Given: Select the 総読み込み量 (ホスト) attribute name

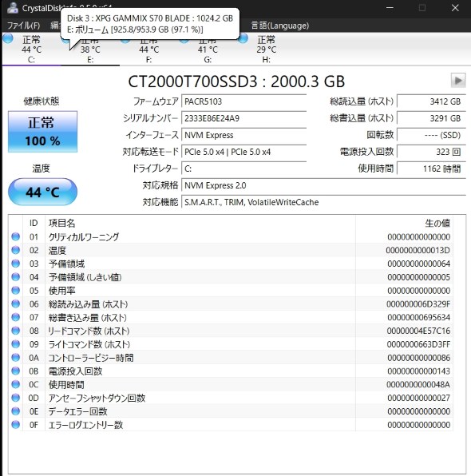Looking at the screenshot, I should tap(88, 303).
